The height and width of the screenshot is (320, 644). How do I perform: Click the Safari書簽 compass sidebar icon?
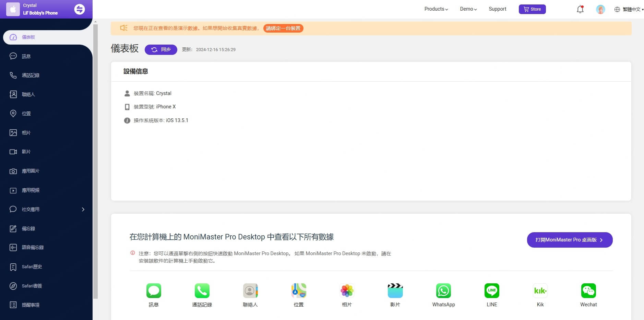13,286
